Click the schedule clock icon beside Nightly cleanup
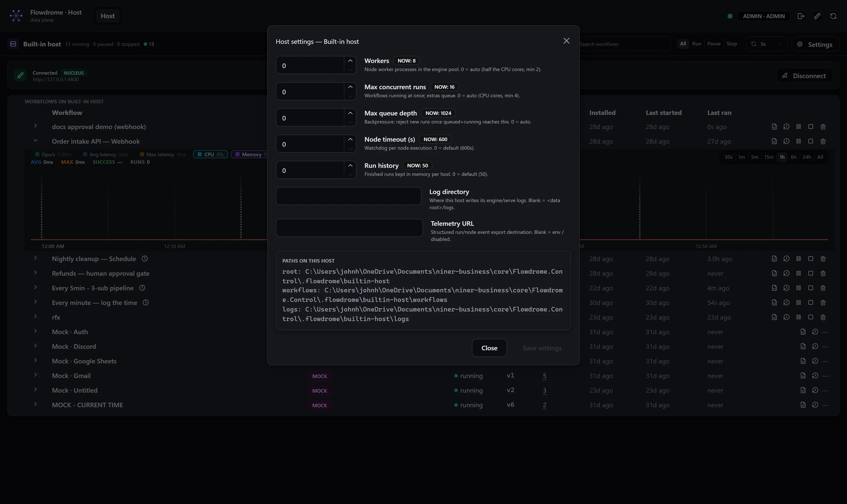 [x=145, y=259]
